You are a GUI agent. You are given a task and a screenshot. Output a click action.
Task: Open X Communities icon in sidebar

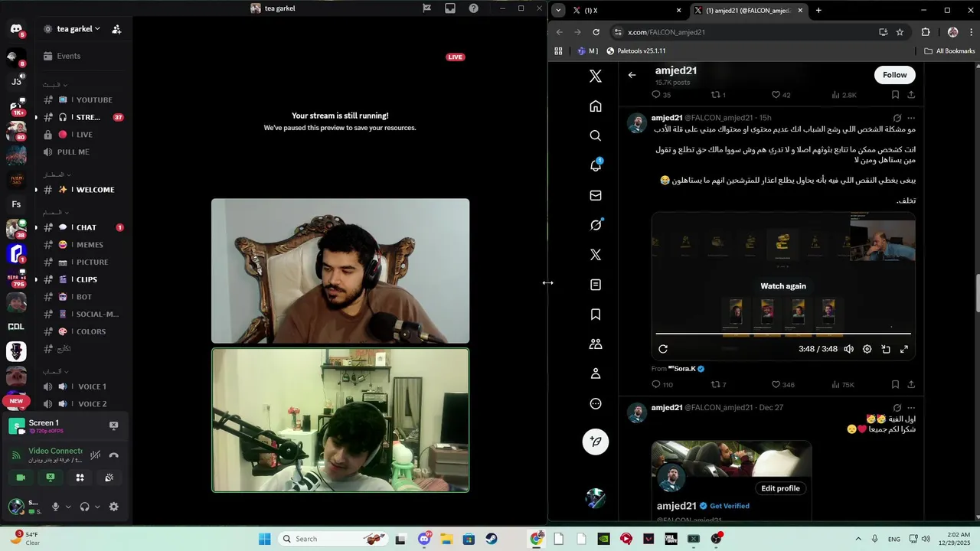[596, 344]
